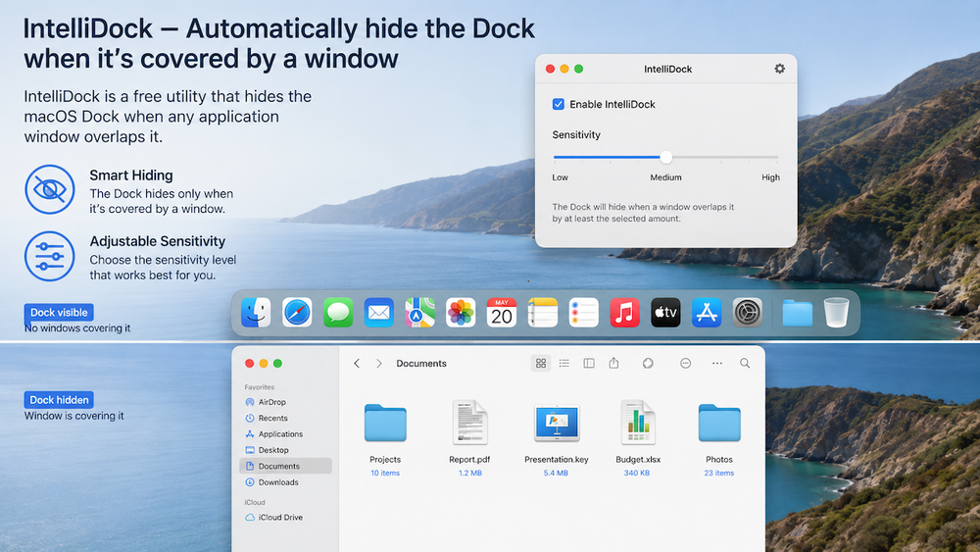Open System Settings in the Dock
The image size is (980, 552).
[748, 313]
